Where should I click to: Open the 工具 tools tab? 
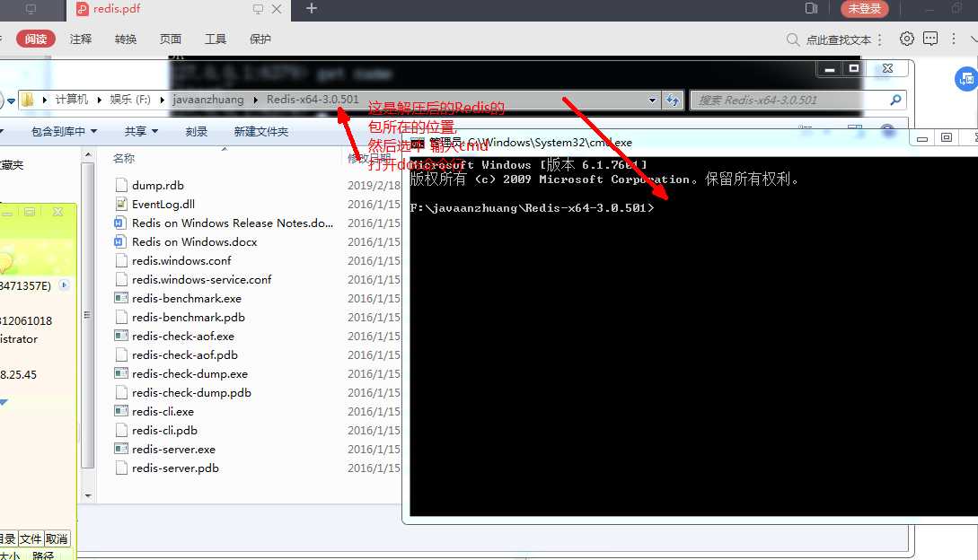pyautogui.click(x=216, y=39)
